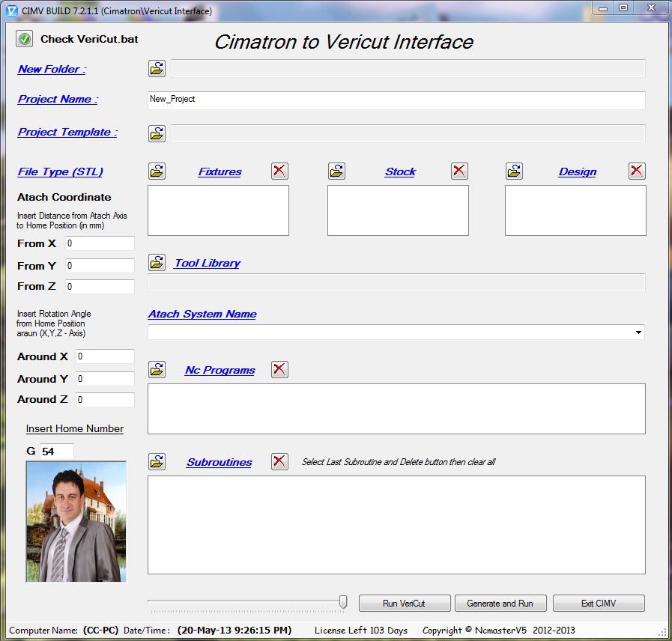Click the Check VeriCut.bat label

(x=89, y=39)
